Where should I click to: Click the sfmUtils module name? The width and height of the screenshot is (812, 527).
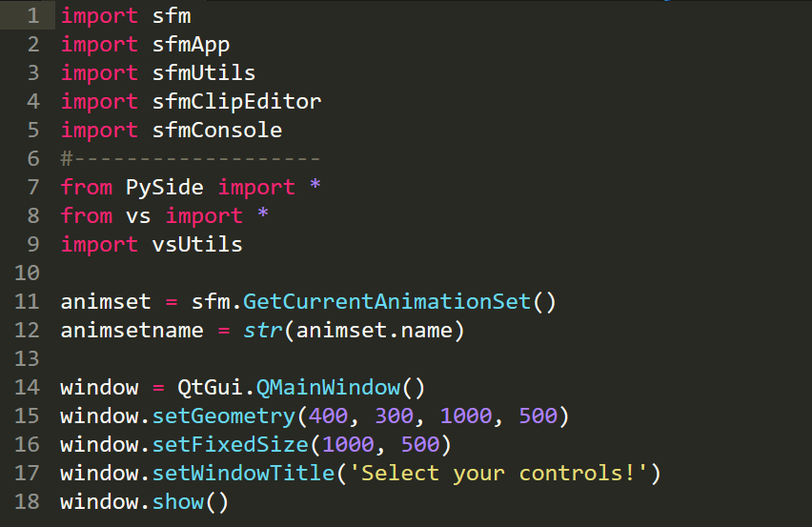coord(204,73)
